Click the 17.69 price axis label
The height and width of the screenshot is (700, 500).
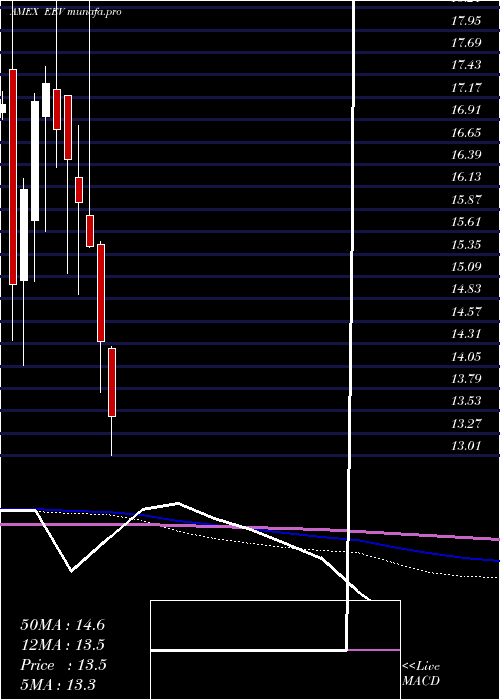pos(466,43)
